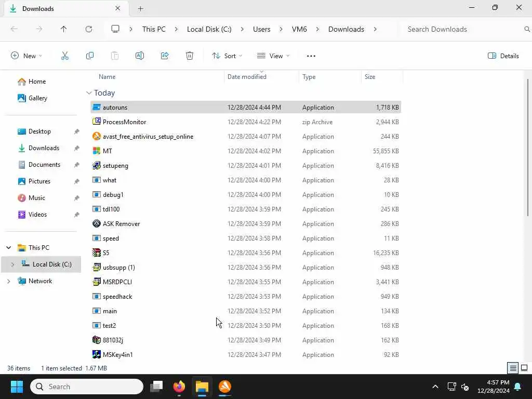532x399 pixels.
Task: Open Firefox from the taskbar
Action: point(179,387)
